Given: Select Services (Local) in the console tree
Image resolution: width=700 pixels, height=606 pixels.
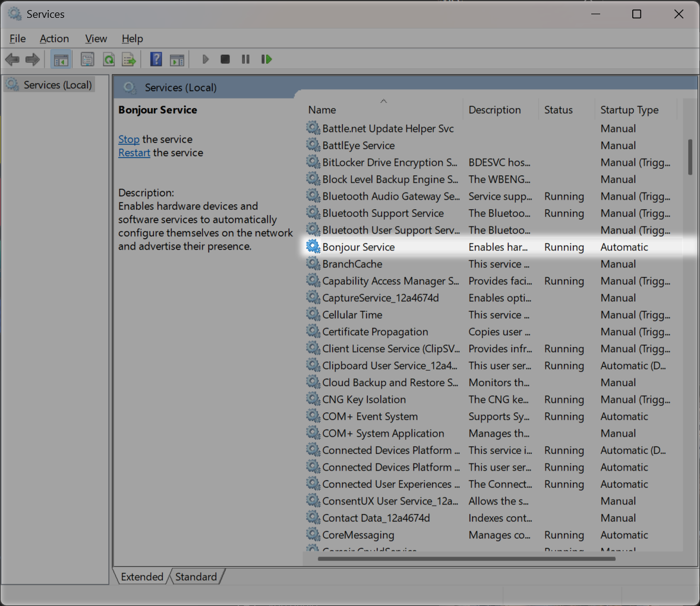Looking at the screenshot, I should [57, 85].
